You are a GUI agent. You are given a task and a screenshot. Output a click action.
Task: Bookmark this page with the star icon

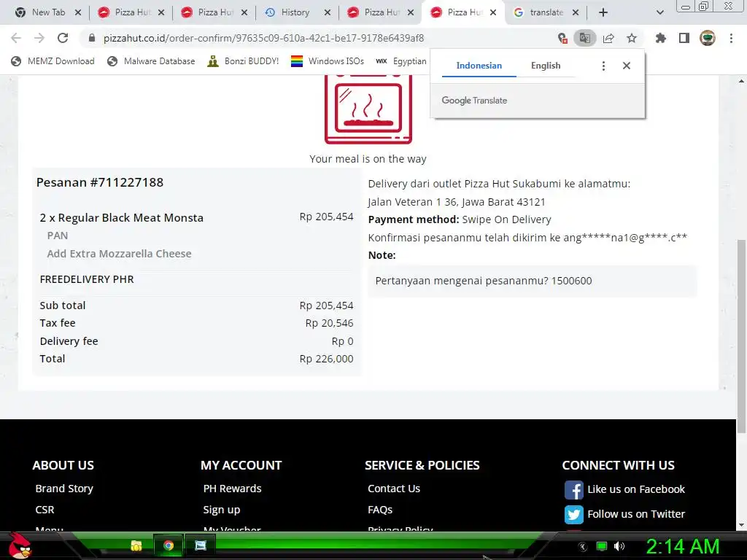click(x=632, y=38)
